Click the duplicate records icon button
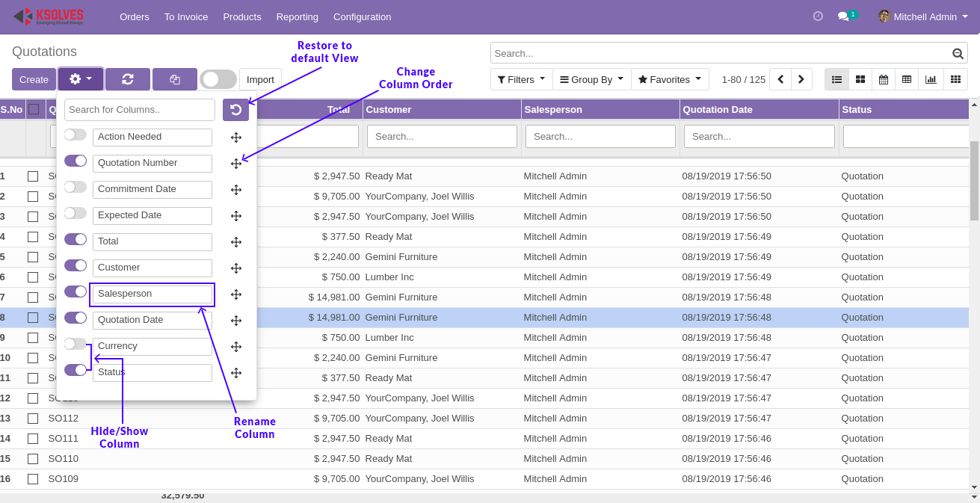The image size is (980, 503). [x=175, y=79]
